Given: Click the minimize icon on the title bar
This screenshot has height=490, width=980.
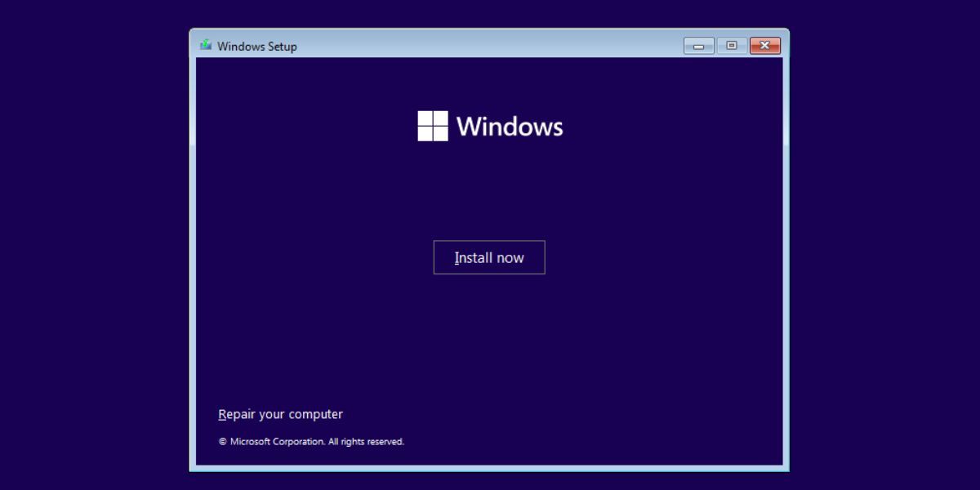Looking at the screenshot, I should (697, 46).
